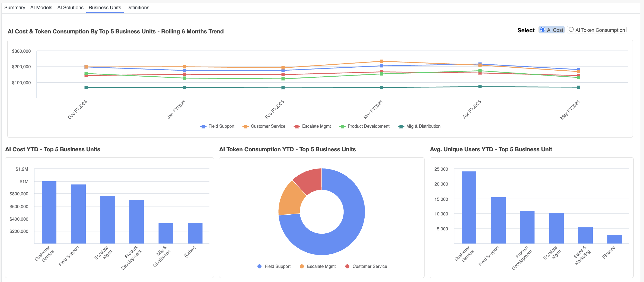Toggle Field Support line chart legend
The width and height of the screenshot is (644, 282).
point(203,127)
